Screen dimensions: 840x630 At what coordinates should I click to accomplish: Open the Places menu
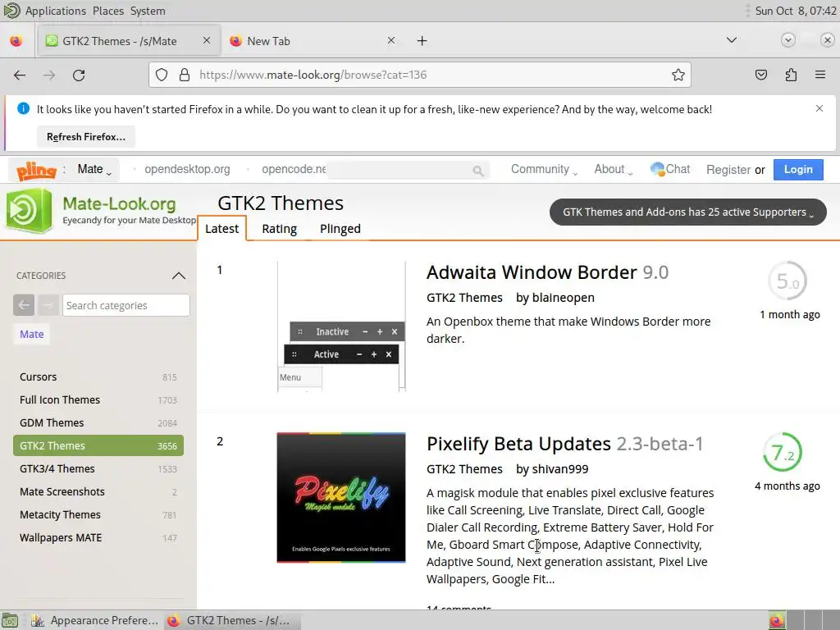[108, 11]
